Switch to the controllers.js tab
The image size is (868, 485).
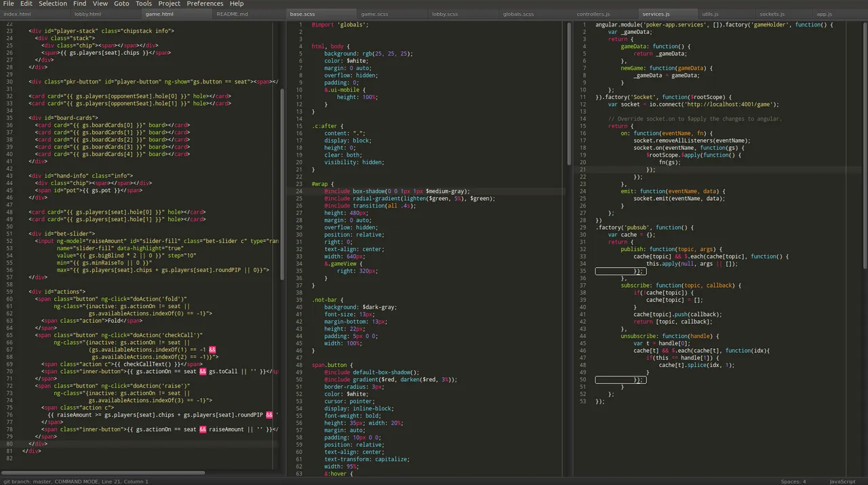click(x=593, y=14)
